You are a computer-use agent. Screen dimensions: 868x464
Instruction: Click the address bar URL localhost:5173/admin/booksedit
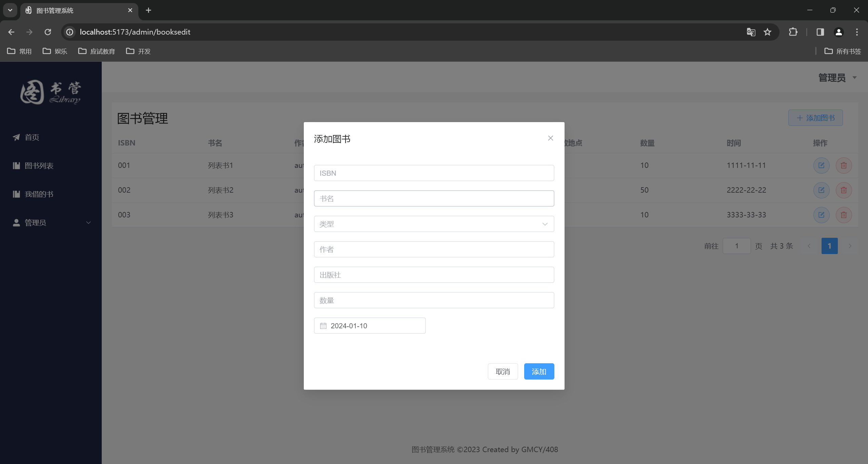point(135,32)
